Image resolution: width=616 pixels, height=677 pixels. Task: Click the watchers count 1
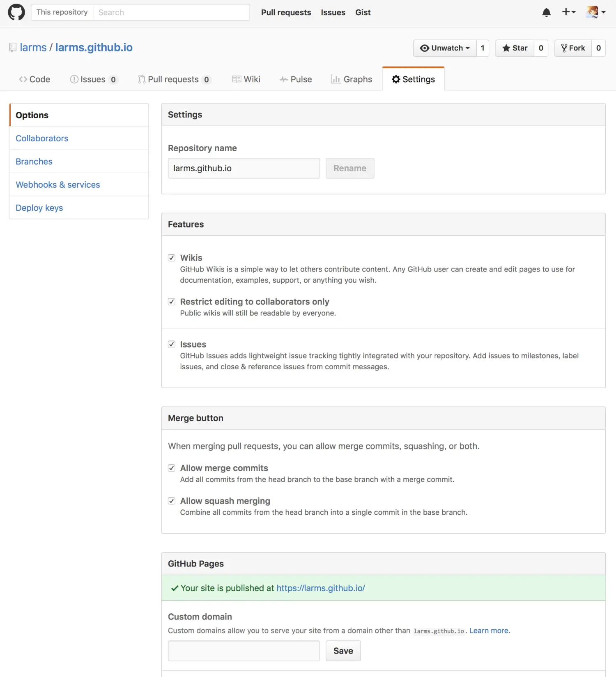[483, 48]
